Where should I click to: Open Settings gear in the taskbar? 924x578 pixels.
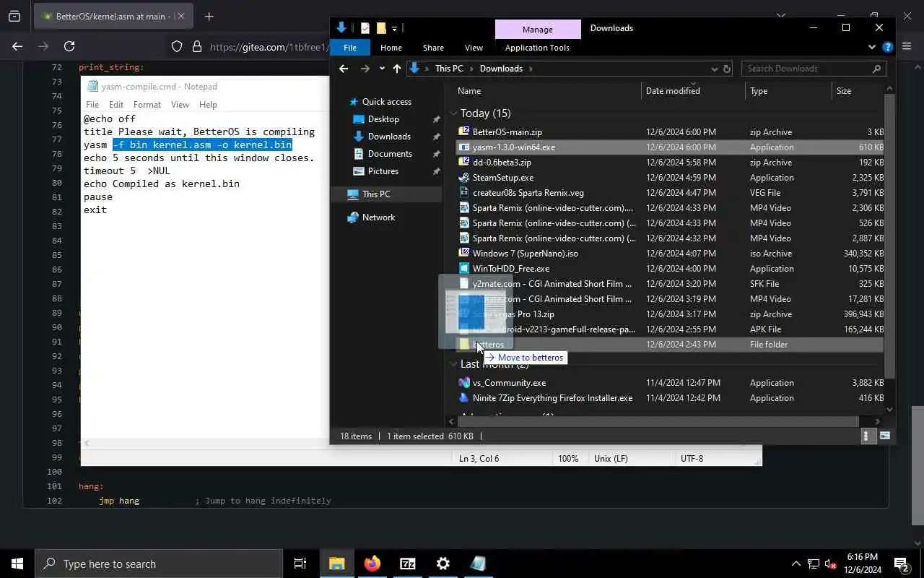coord(443,564)
